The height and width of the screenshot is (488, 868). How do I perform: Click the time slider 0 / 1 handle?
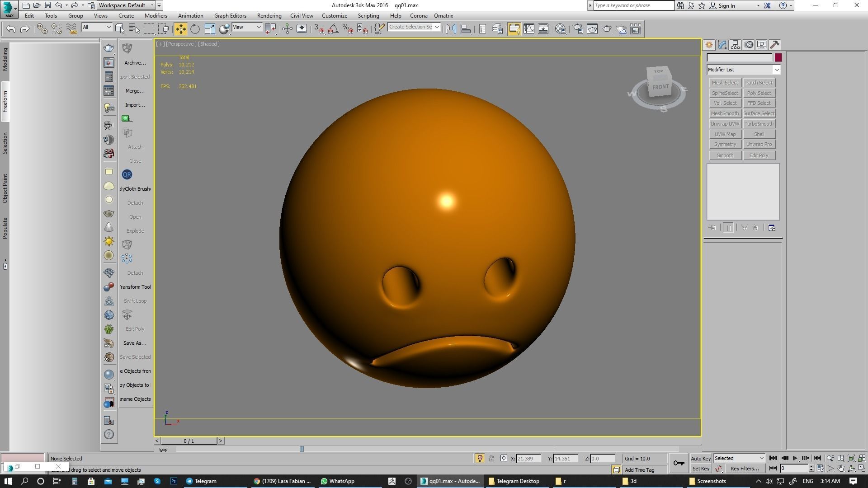(189, 441)
